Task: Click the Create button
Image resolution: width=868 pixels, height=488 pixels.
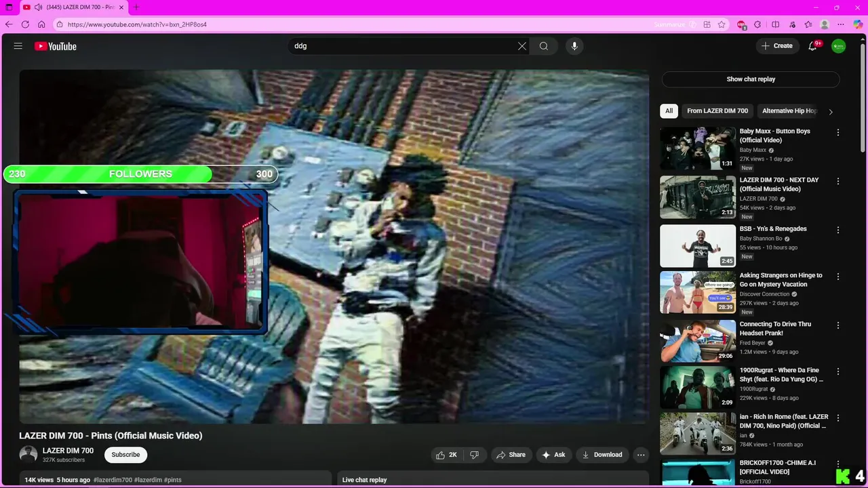Action: point(777,46)
